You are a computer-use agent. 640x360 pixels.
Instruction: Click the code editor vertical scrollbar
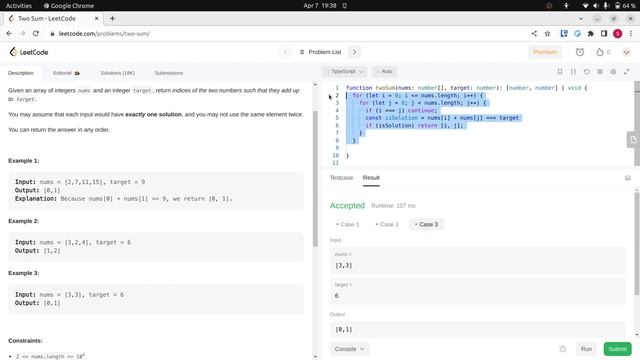point(637,124)
